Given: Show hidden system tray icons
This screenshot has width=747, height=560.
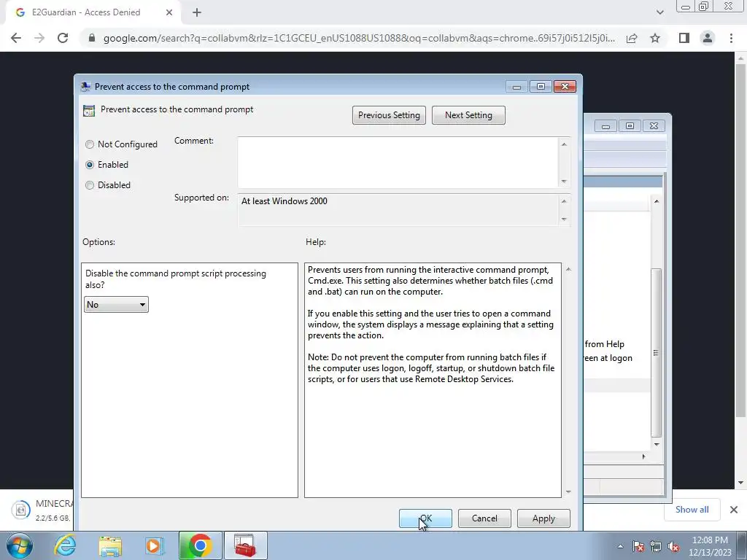Looking at the screenshot, I should [x=620, y=546].
